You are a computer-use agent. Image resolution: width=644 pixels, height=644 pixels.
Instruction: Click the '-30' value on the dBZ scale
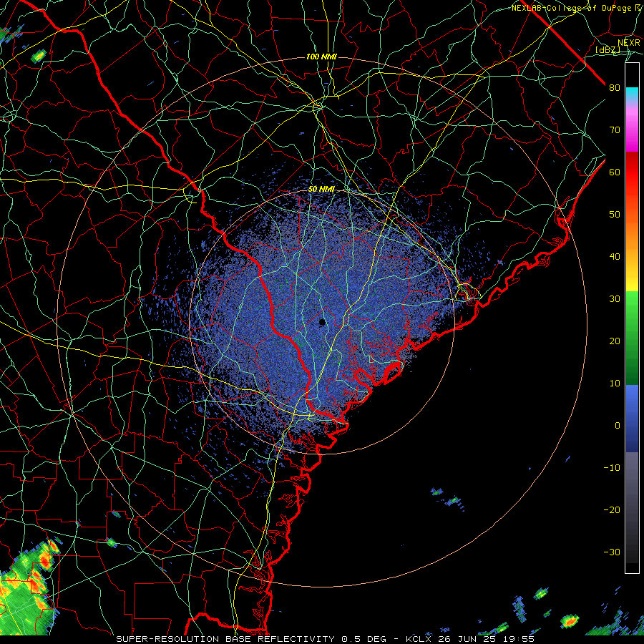[612, 552]
